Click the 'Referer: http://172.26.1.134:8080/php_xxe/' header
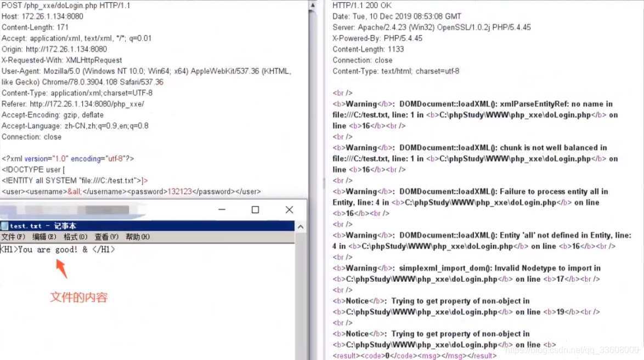Viewport: 644px width, 360px height. point(73,104)
